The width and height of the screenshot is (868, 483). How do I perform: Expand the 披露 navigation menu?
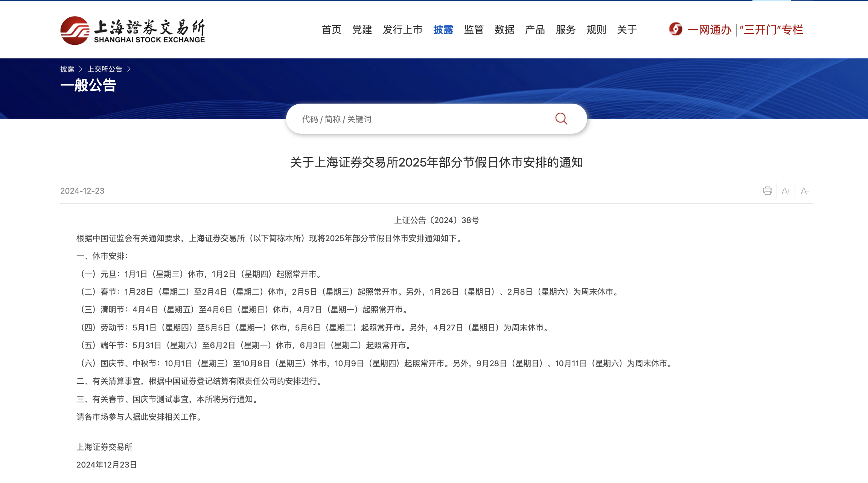[x=443, y=29]
